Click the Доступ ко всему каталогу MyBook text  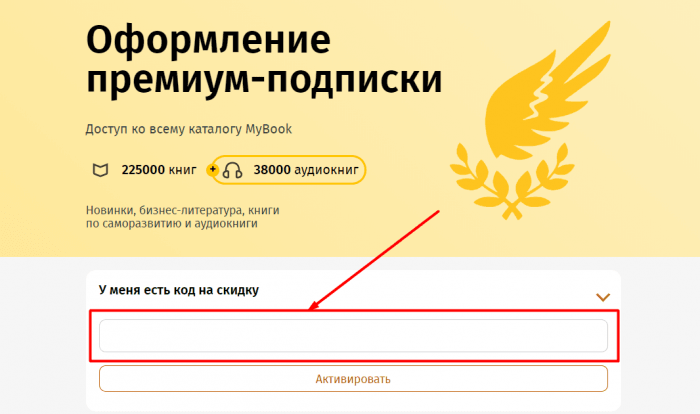pos(188,129)
